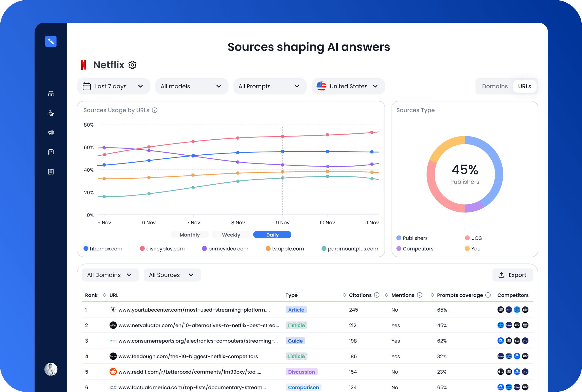Select the report icon at sidebar bottom

point(51,171)
